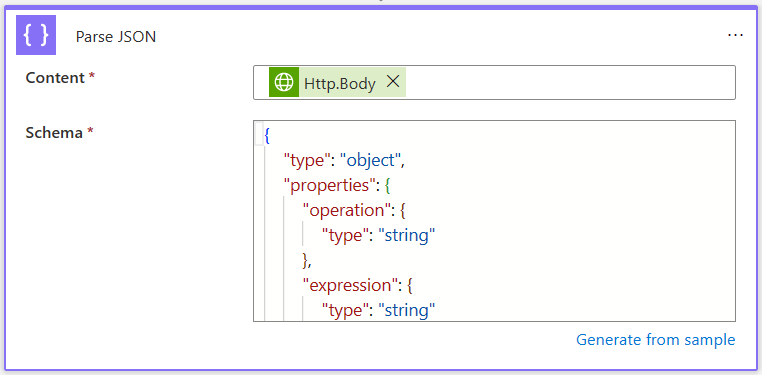Click the globe icon on the Http.Body token
The width and height of the screenshot is (762, 375).
tap(284, 83)
